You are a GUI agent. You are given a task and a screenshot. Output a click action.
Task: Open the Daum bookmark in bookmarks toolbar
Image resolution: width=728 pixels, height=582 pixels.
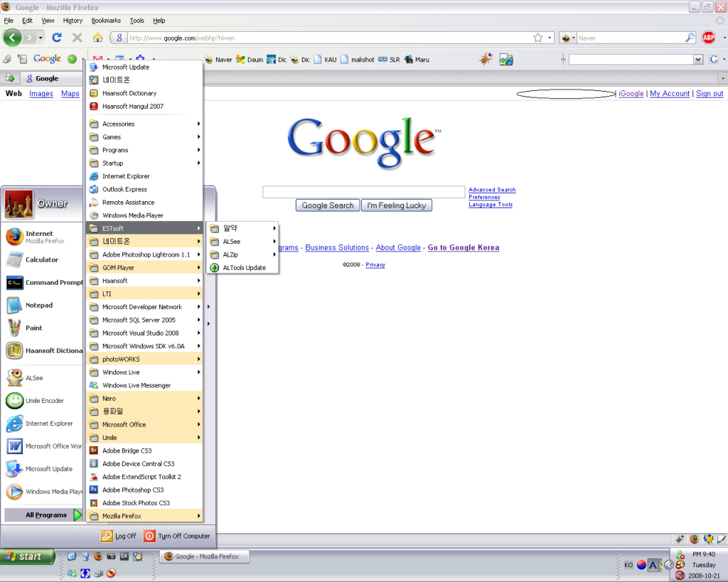(x=250, y=60)
